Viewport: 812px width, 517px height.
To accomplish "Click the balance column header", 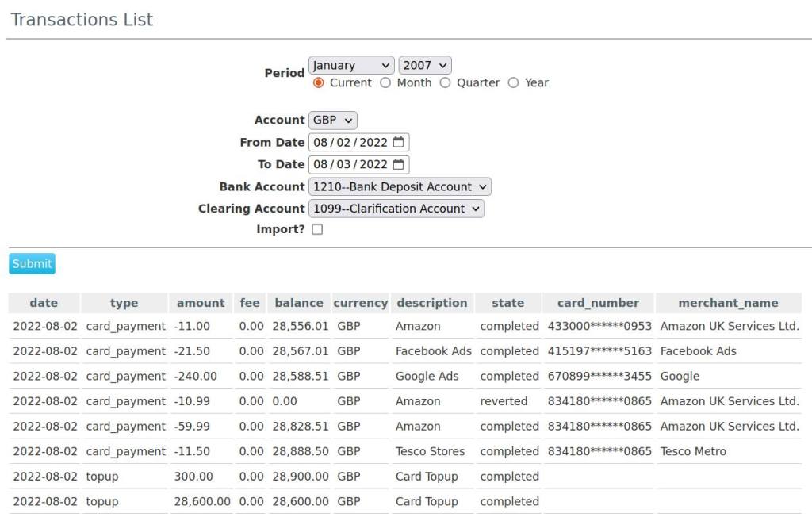I will point(299,303).
